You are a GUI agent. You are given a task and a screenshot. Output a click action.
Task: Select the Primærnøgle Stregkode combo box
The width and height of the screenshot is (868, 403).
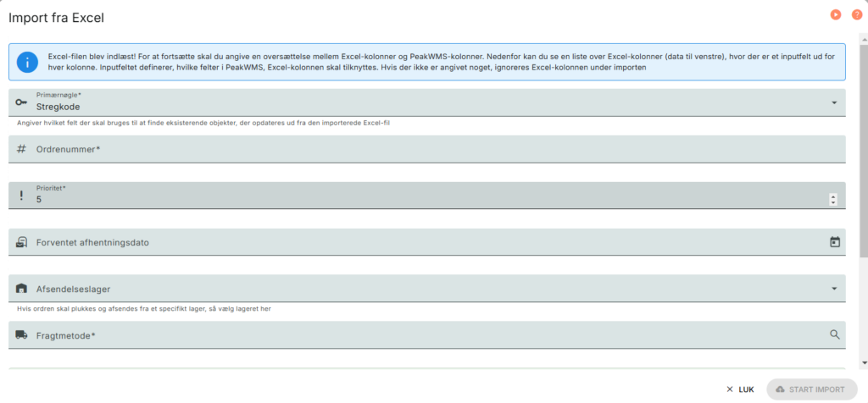tap(427, 102)
